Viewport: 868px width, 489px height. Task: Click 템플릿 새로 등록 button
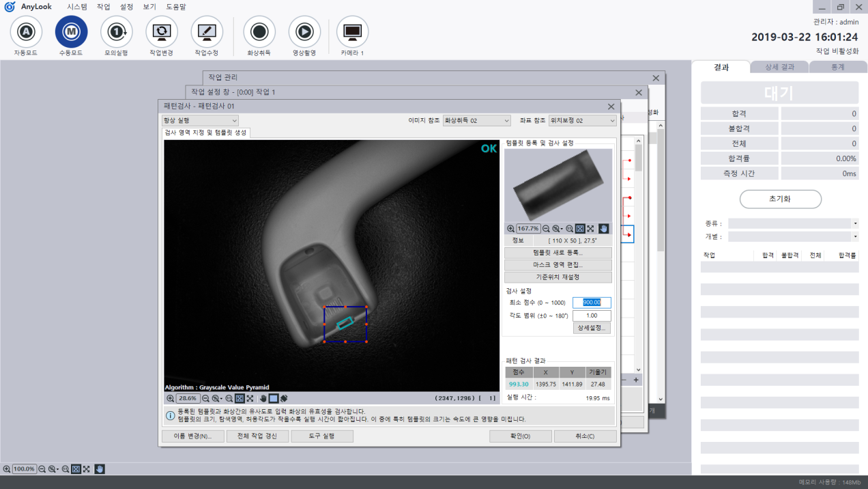pyautogui.click(x=558, y=253)
